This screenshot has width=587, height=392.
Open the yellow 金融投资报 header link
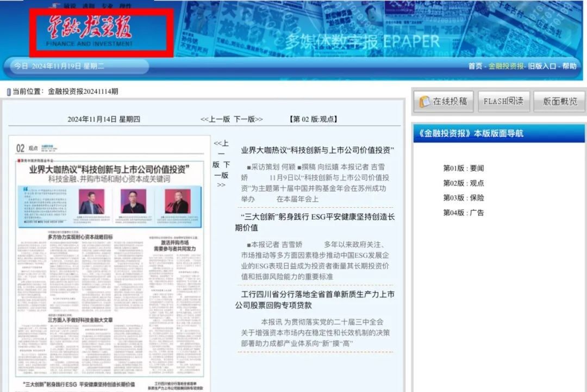(x=506, y=66)
